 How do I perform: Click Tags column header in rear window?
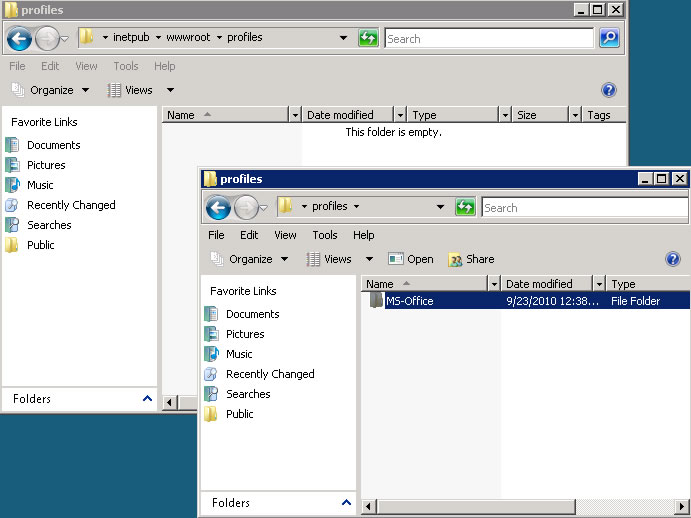pyautogui.click(x=603, y=115)
